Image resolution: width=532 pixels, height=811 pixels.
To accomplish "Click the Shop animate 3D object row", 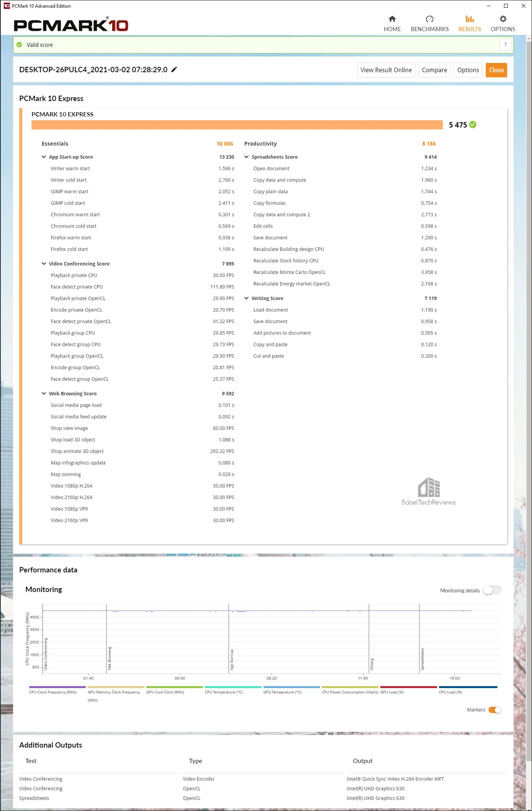I will (x=142, y=451).
